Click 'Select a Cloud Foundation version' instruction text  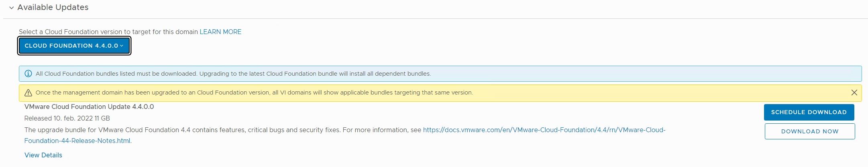(108, 32)
